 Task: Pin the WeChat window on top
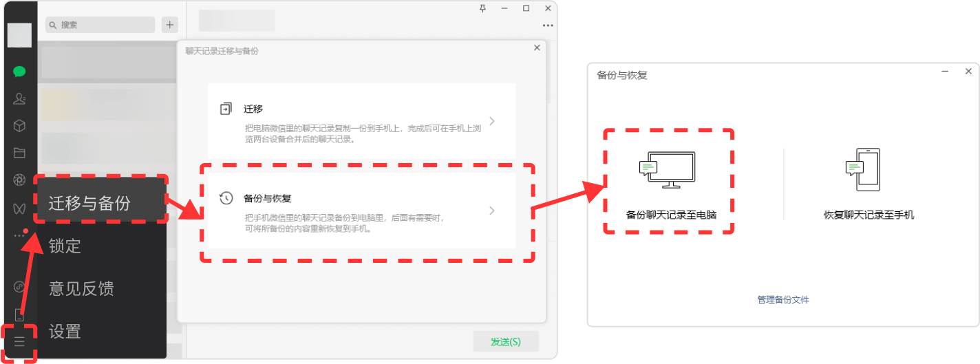[482, 8]
